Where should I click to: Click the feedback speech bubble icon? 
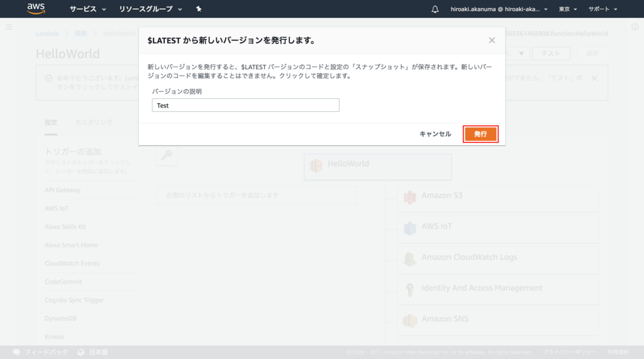click(16, 352)
